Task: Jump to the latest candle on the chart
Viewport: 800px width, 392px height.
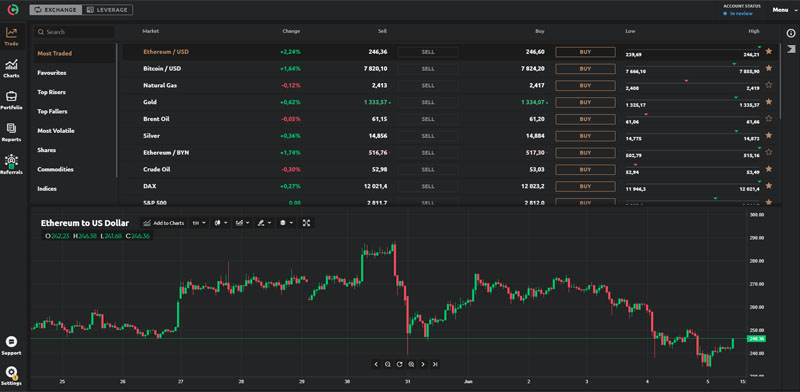Action: tap(435, 364)
